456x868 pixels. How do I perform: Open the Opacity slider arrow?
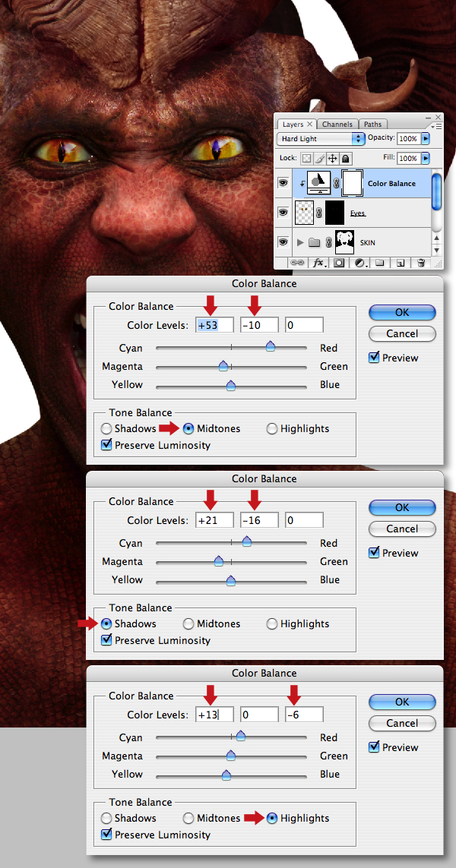pyautogui.click(x=426, y=138)
